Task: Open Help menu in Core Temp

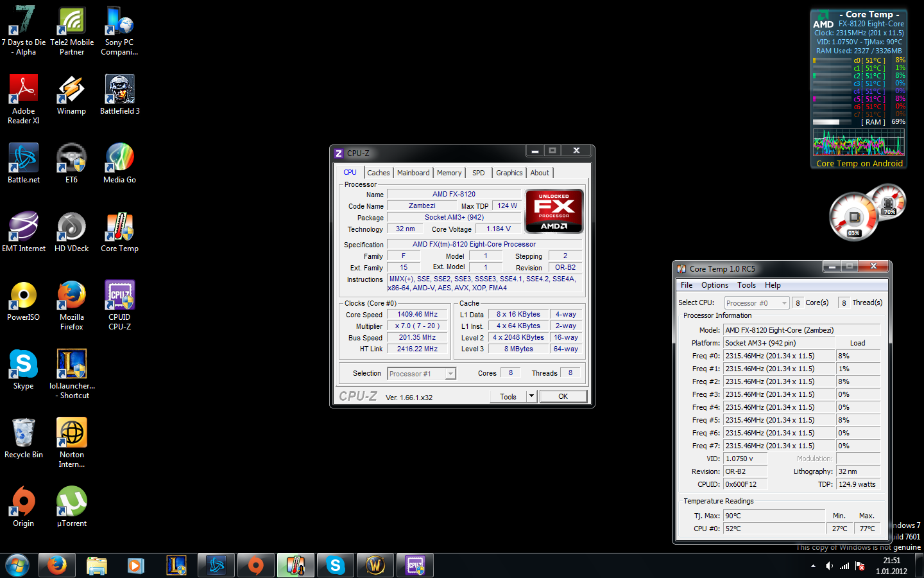Action: 773,285
